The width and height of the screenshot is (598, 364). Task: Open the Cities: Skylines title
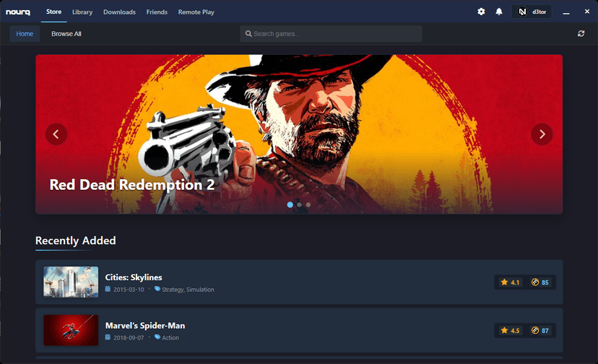(134, 277)
